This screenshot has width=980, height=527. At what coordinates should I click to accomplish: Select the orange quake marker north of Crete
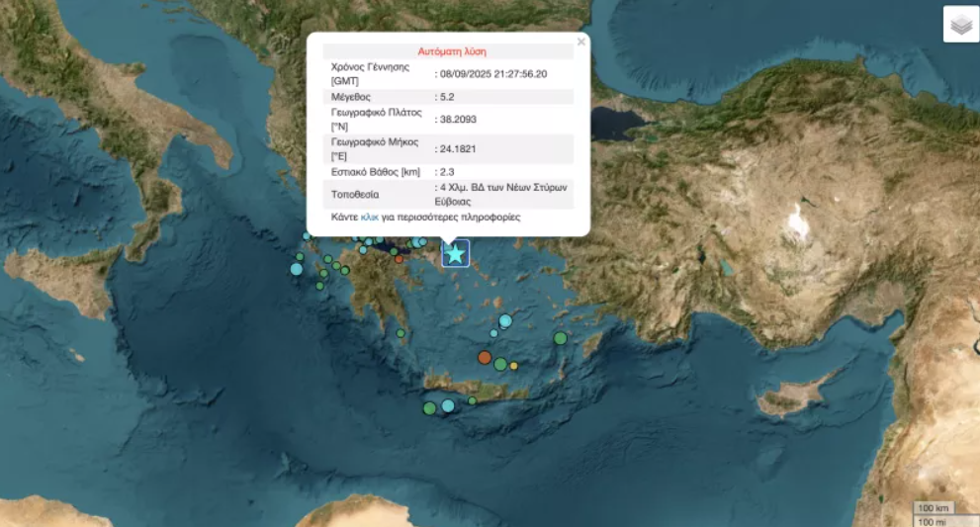485,358
